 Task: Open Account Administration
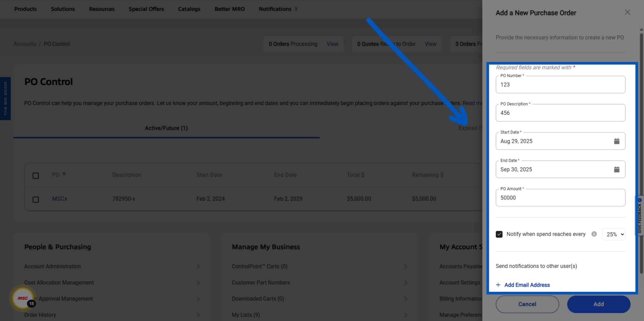[x=52, y=267]
